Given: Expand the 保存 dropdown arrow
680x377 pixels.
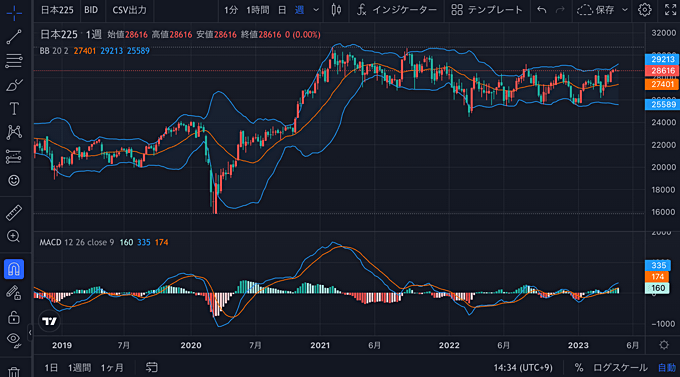Looking at the screenshot, I should click(x=625, y=10).
